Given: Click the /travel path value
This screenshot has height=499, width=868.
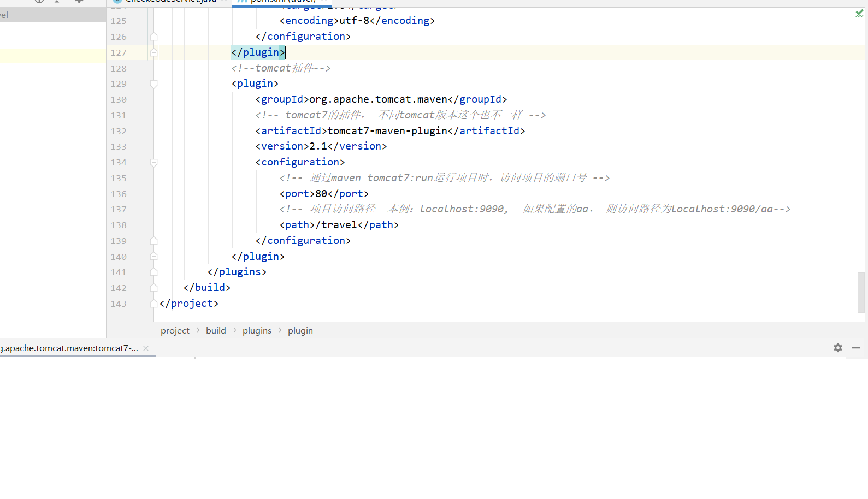Looking at the screenshot, I should pos(336,225).
